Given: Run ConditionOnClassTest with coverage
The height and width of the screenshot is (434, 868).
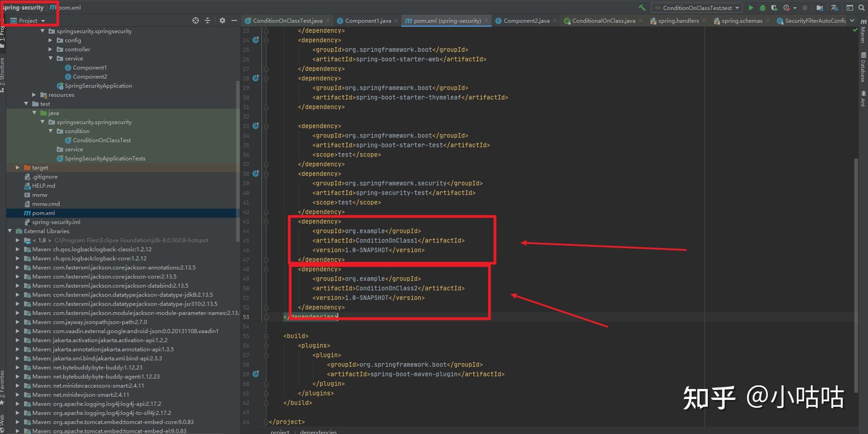Looking at the screenshot, I should [774, 8].
